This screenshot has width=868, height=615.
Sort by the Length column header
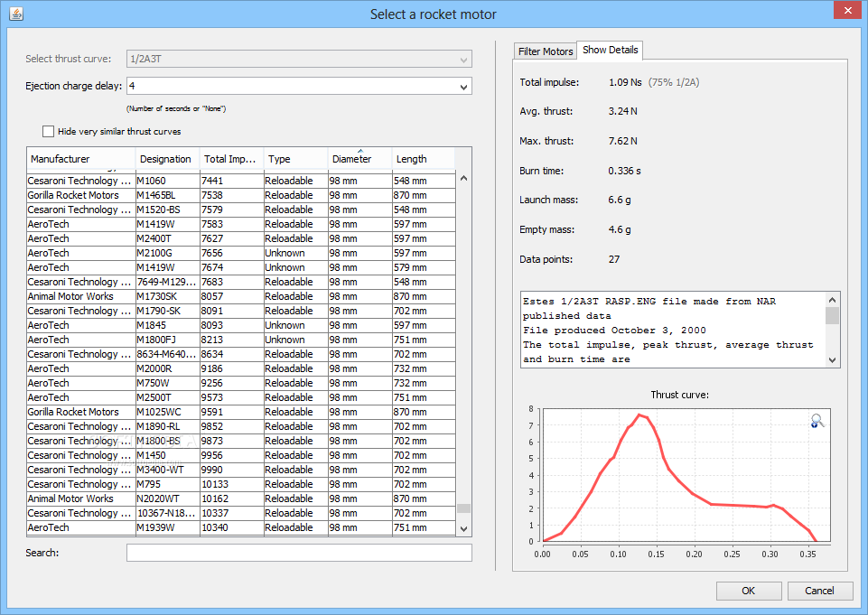424,159
